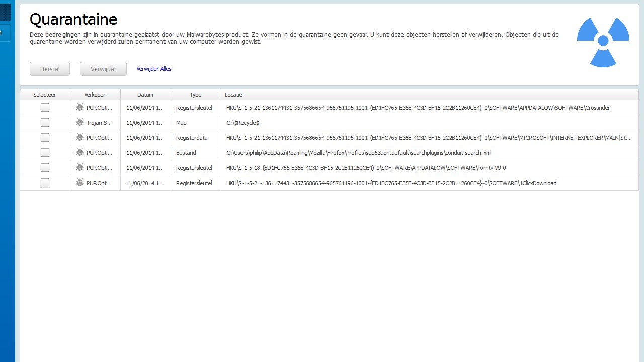Image resolution: width=644 pixels, height=362 pixels.
Task: Click the Verwijder button
Action: coord(103,69)
